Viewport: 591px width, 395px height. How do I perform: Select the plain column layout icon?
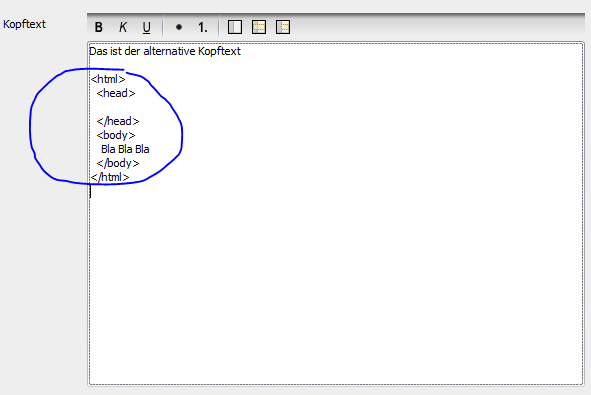[x=235, y=27]
